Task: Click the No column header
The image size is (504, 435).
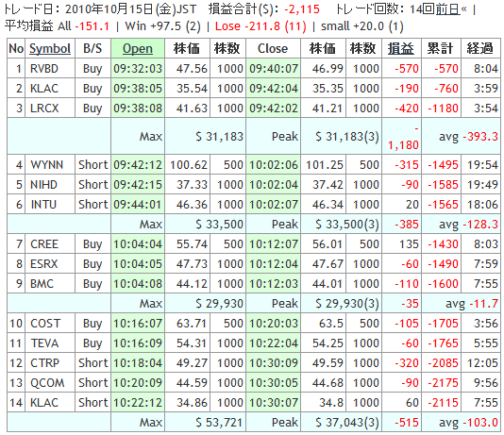Action: (16, 48)
